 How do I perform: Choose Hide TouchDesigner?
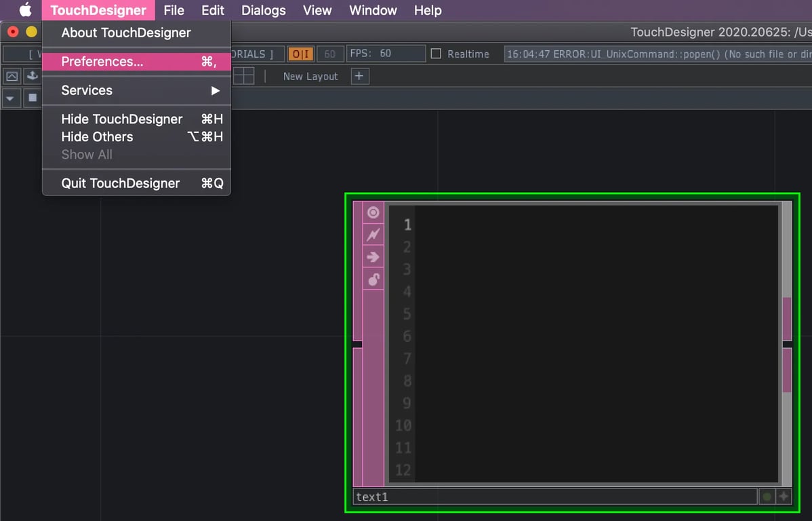point(136,119)
